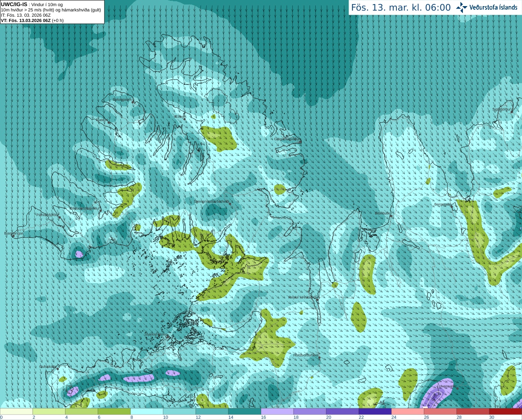Pick the 18–20 m/s medium purple legend swatch
Viewport: 522px width, 420px height.
(x=310, y=411)
